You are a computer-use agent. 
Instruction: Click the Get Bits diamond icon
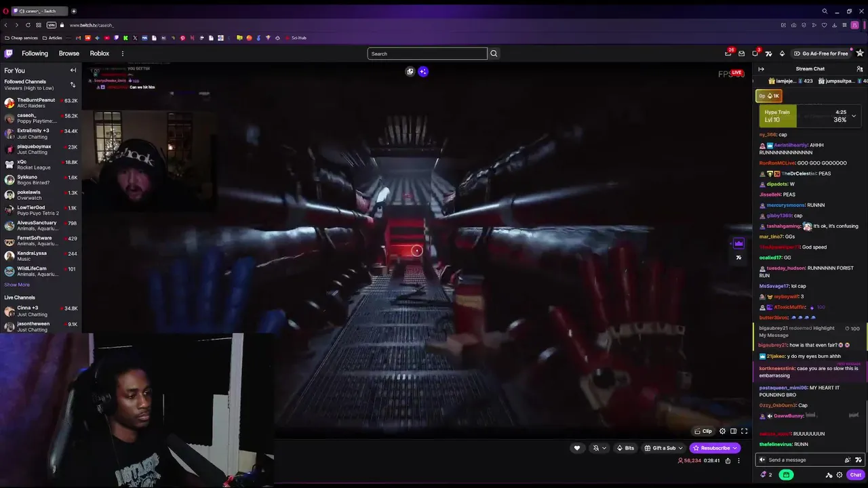(x=782, y=54)
